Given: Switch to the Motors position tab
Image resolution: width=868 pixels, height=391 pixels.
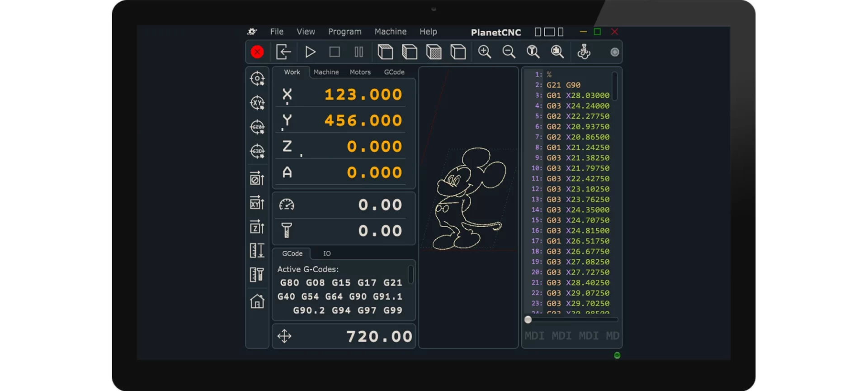Looking at the screenshot, I should pyautogui.click(x=360, y=72).
